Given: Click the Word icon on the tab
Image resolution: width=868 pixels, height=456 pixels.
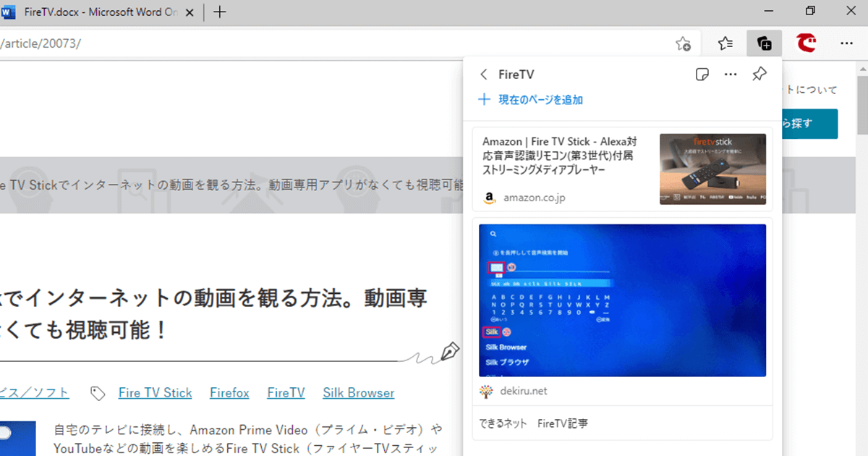Looking at the screenshot, I should (x=9, y=12).
